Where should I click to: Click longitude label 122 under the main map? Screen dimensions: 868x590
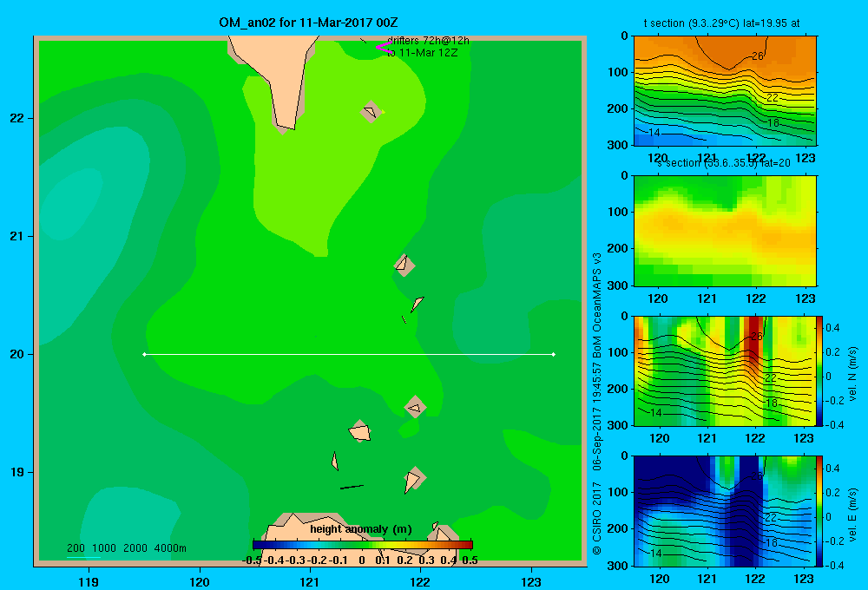(x=421, y=581)
